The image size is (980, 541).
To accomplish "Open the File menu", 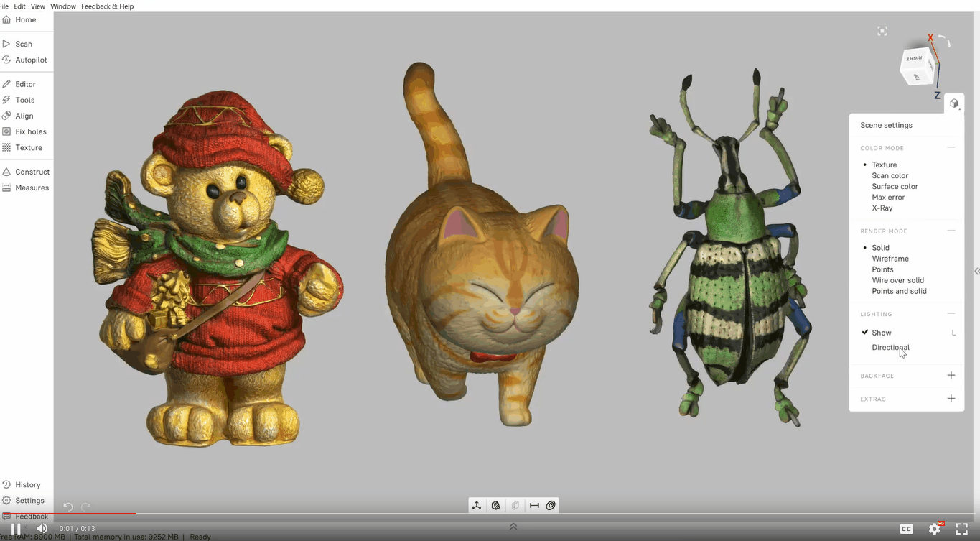I will click(x=4, y=6).
